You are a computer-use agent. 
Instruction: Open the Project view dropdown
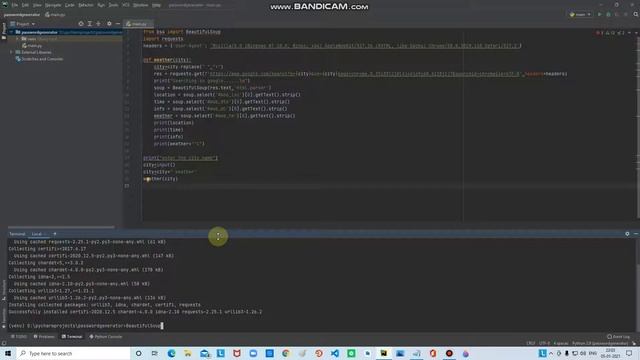[23, 24]
